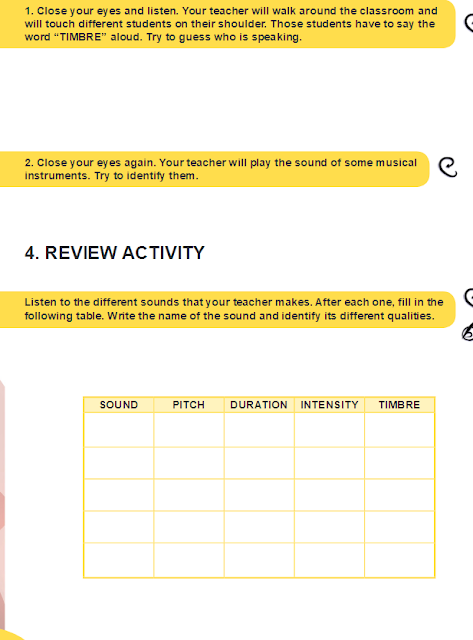Click the '4. REVIEW ACTIVITY' heading
473x640 pixels.
tap(114, 253)
